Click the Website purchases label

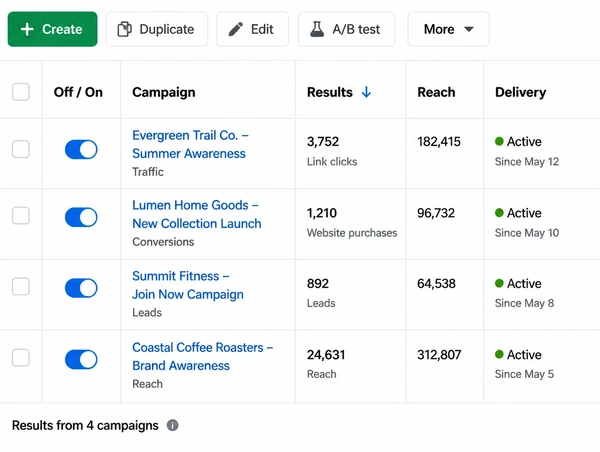(352, 233)
